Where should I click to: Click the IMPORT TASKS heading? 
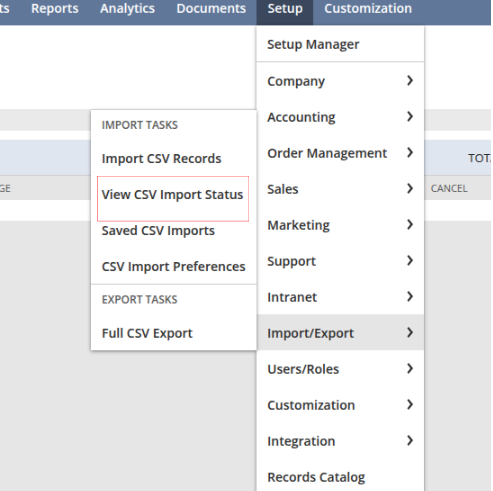click(x=140, y=125)
